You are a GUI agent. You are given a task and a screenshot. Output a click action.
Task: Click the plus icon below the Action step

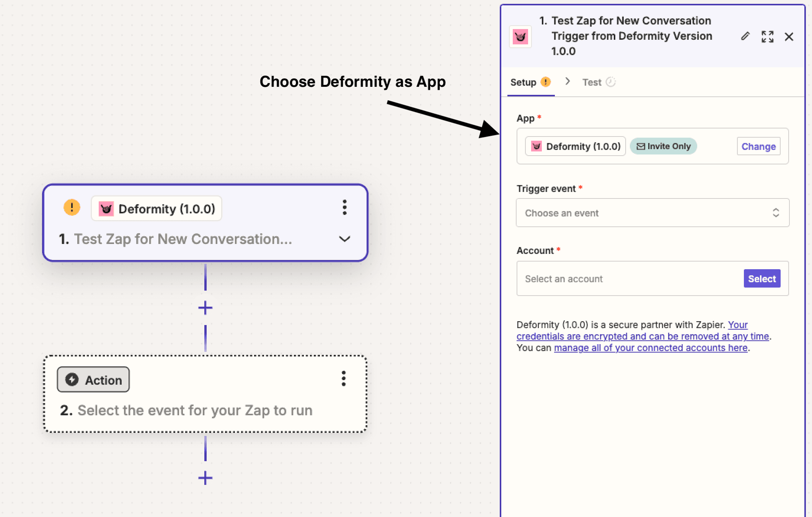pos(205,477)
